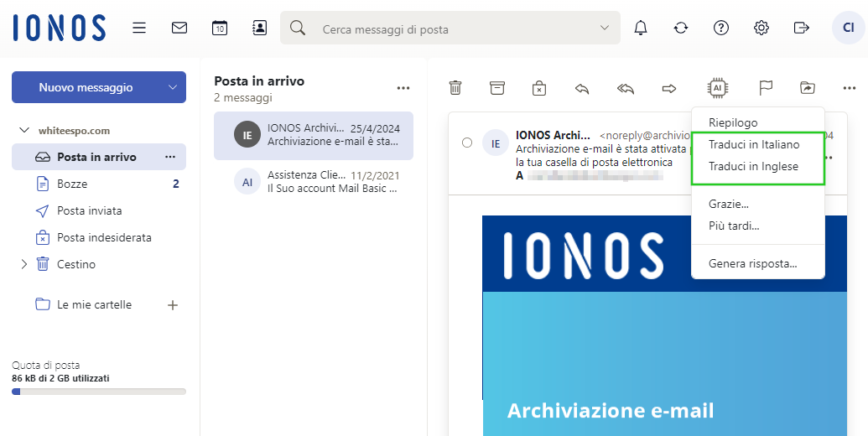
Task: Click the sign out icon
Action: point(802,28)
